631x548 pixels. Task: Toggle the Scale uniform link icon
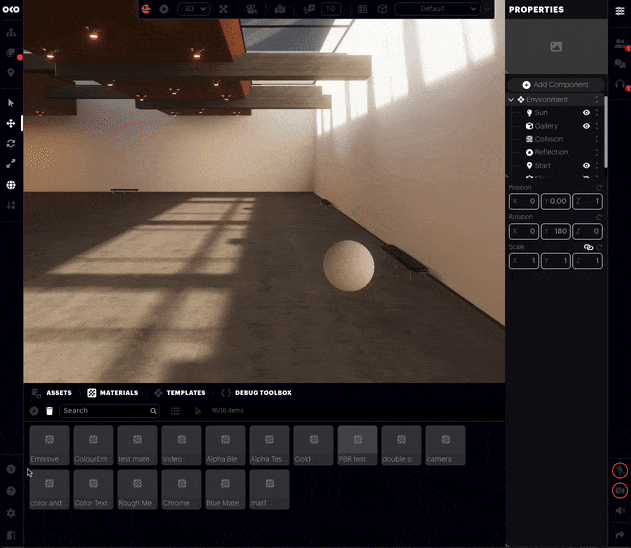pos(588,246)
